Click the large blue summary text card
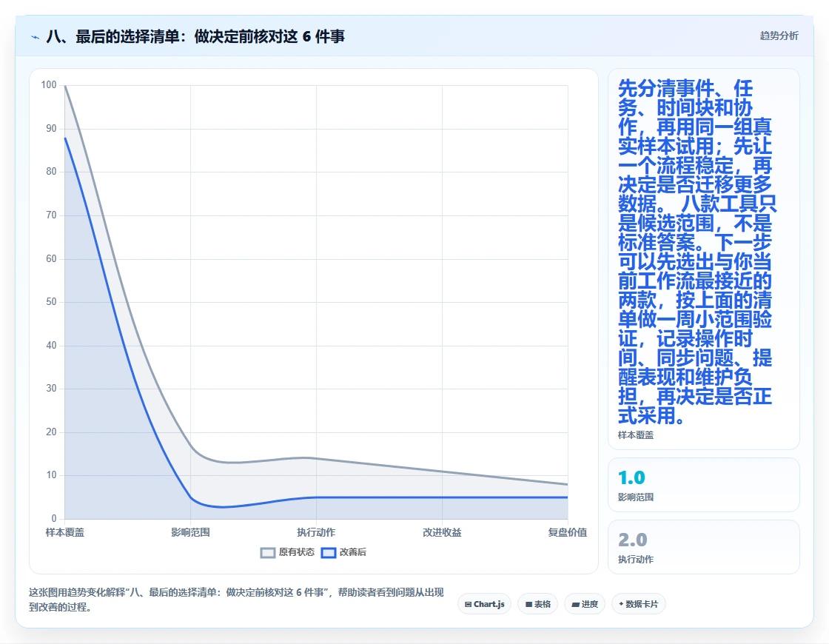 click(704, 259)
